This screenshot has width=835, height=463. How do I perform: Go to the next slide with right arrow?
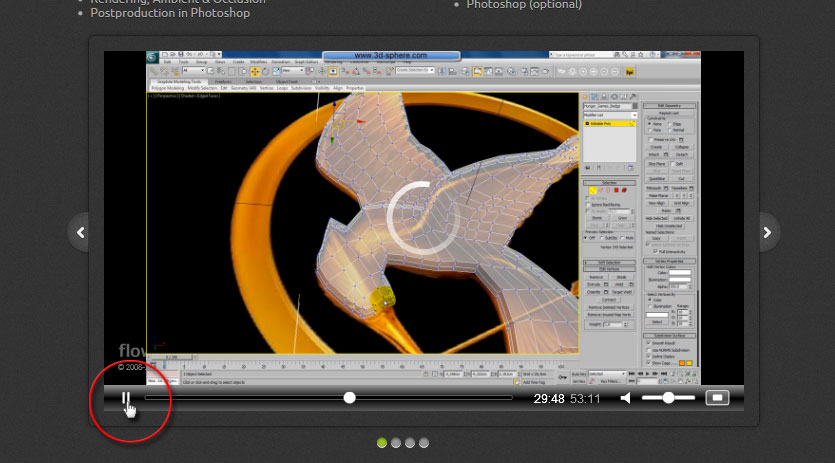(767, 232)
